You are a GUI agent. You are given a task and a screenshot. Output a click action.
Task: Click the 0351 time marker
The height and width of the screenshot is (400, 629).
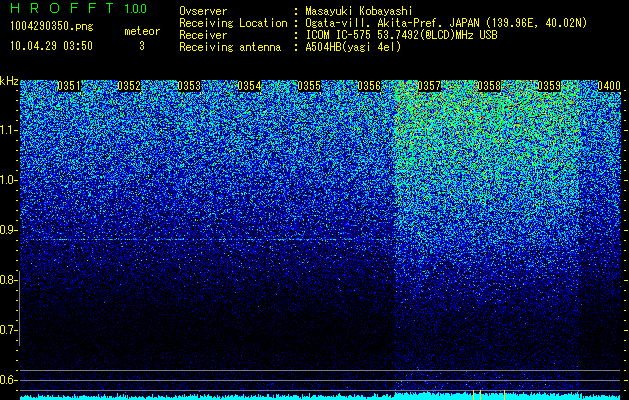69,86
